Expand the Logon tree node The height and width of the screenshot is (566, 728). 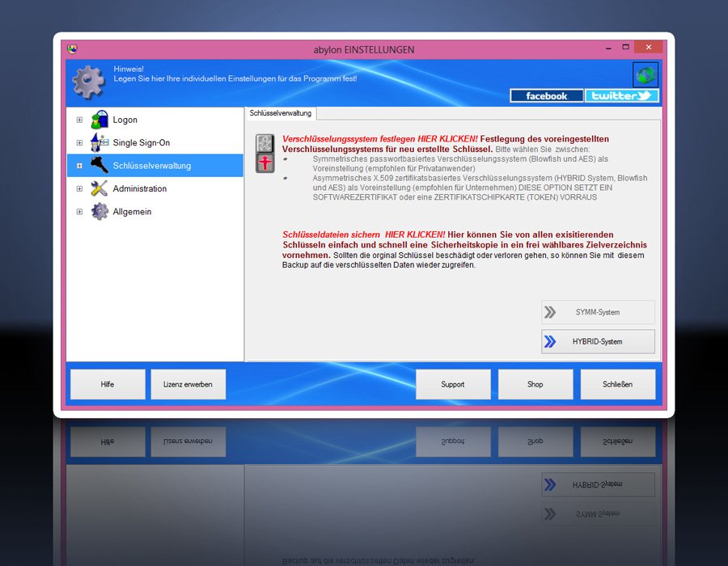point(79,120)
